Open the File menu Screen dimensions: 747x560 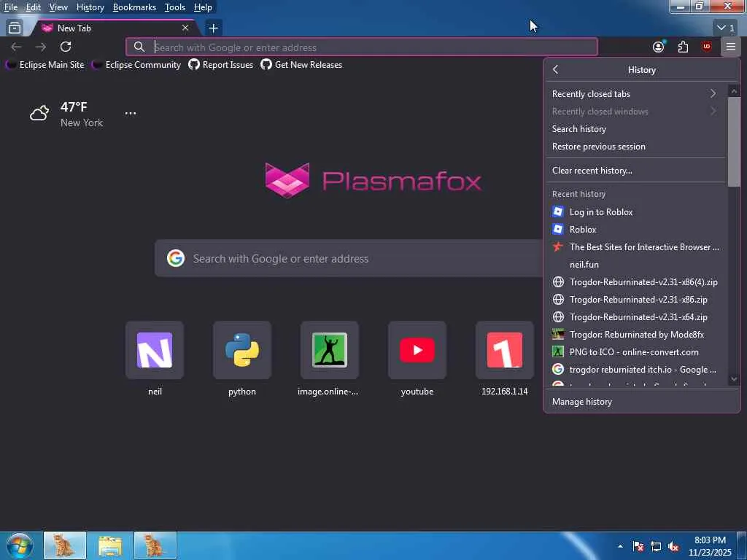click(10, 7)
